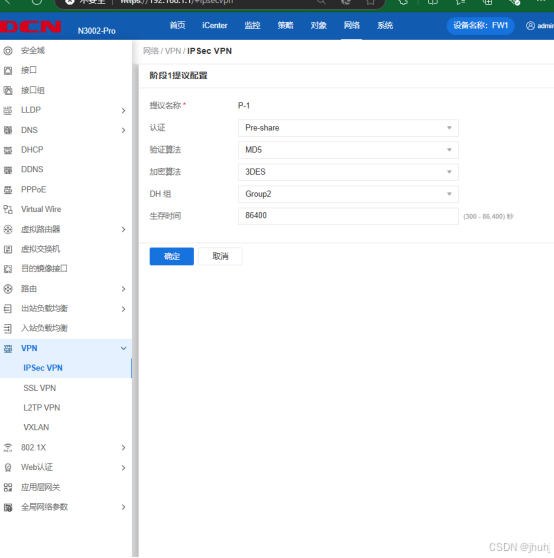Click the 生存时间 86400 input field
The image size is (554, 558).
pos(348,216)
